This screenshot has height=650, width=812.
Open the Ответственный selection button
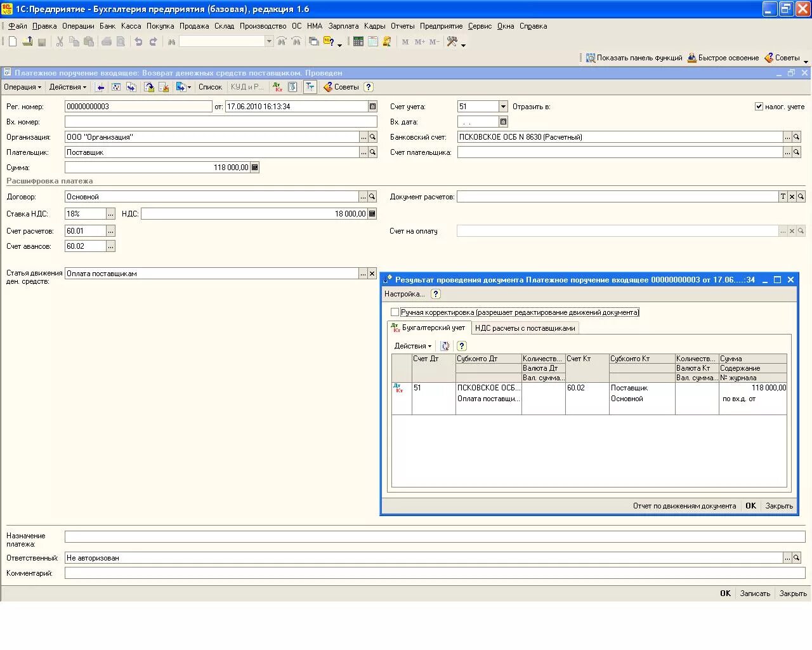click(788, 558)
